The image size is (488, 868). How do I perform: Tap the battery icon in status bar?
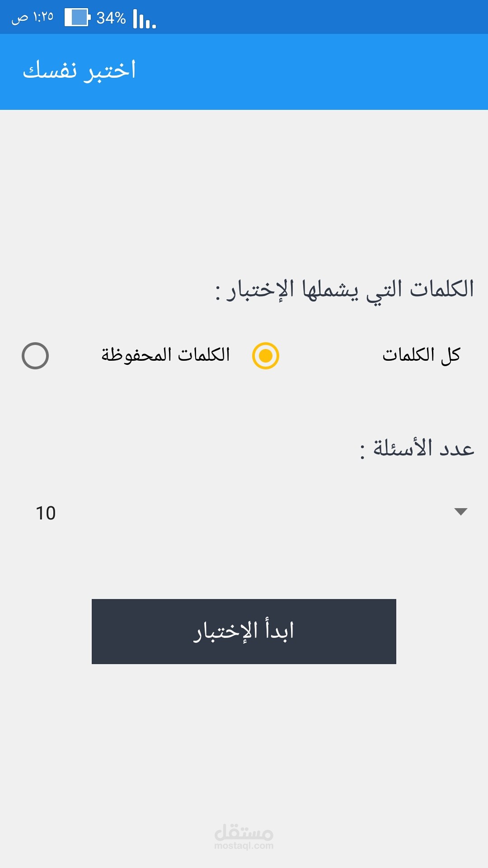coord(77,18)
